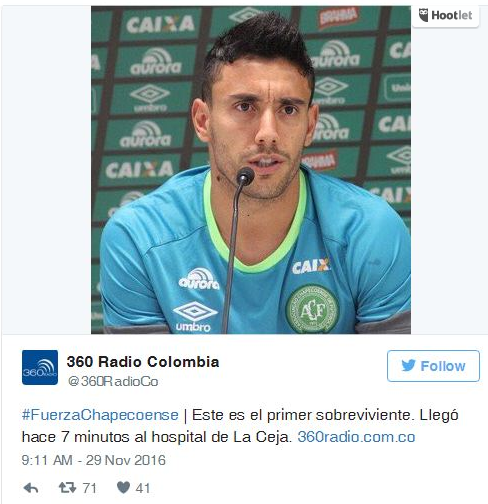Visit the 360radio.com.co link
The width and height of the screenshot is (488, 504).
point(356,437)
